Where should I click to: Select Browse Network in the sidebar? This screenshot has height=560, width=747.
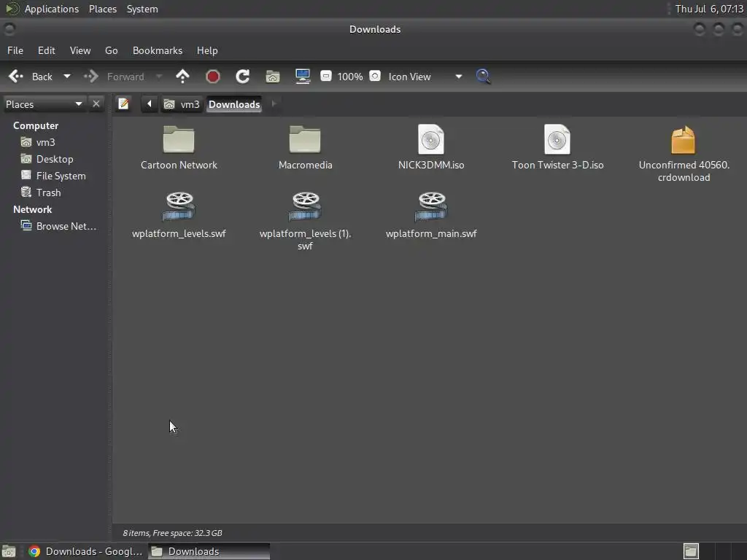58,226
